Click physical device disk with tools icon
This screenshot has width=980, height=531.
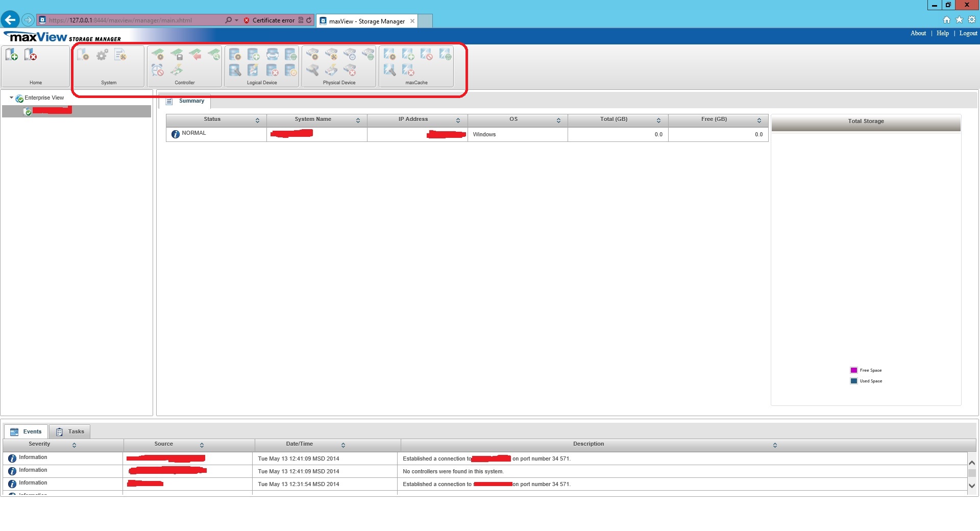pyautogui.click(x=331, y=55)
